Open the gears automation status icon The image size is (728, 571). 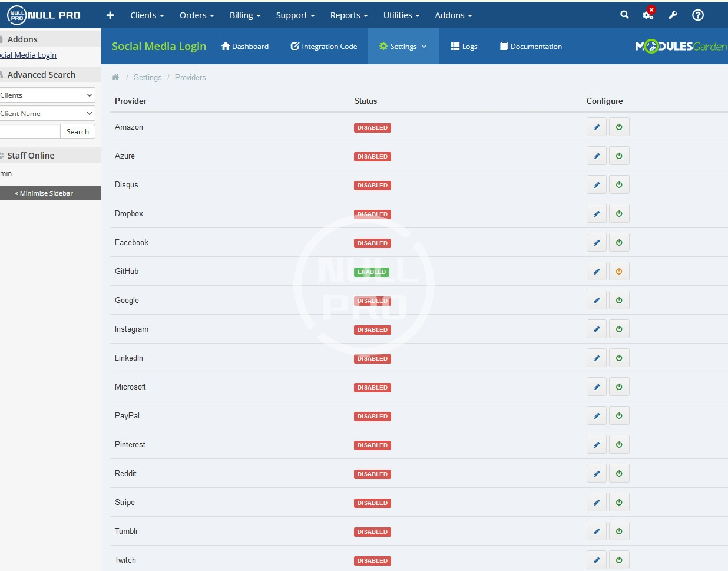click(x=648, y=15)
